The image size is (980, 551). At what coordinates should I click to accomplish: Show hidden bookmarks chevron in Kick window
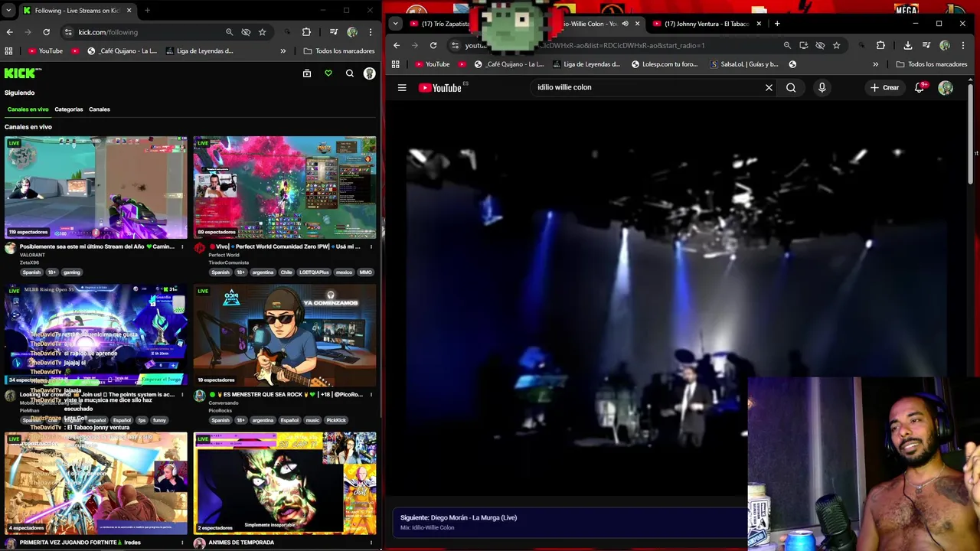pyautogui.click(x=283, y=51)
